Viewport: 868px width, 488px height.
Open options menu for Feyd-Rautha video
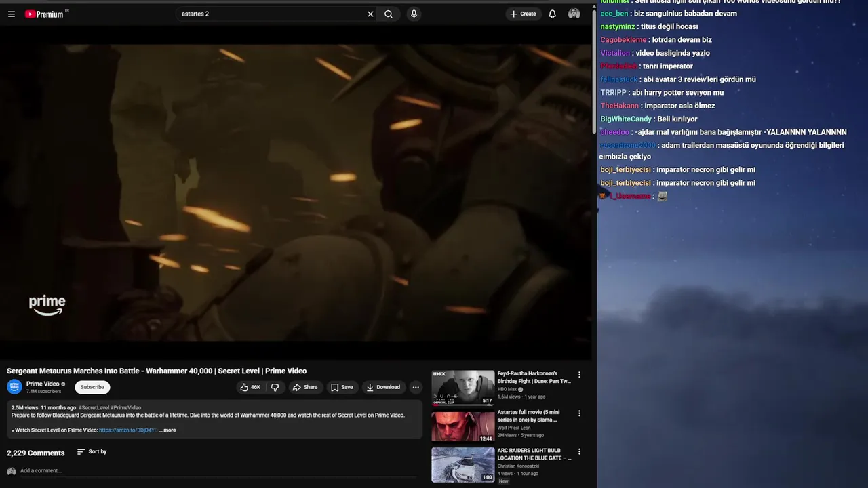pos(579,374)
